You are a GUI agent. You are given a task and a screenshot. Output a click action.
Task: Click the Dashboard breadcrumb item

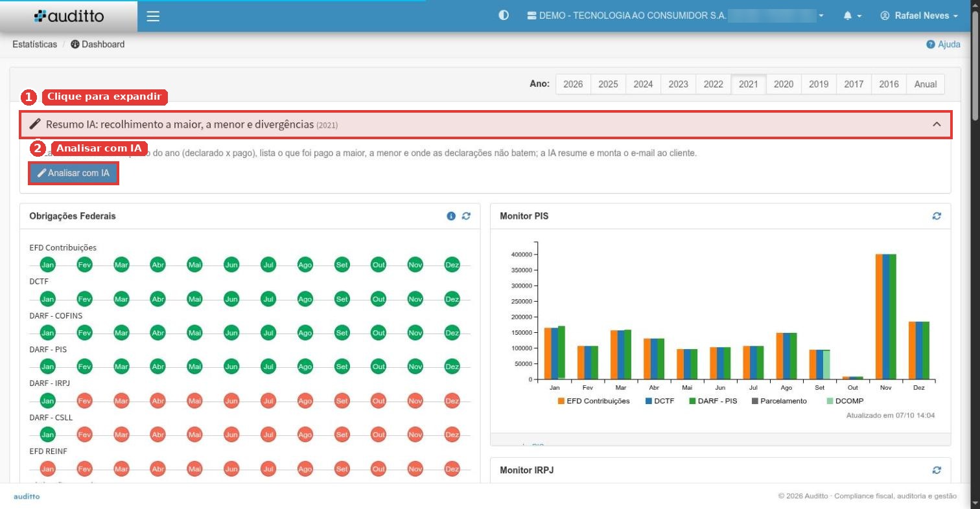[x=98, y=45]
